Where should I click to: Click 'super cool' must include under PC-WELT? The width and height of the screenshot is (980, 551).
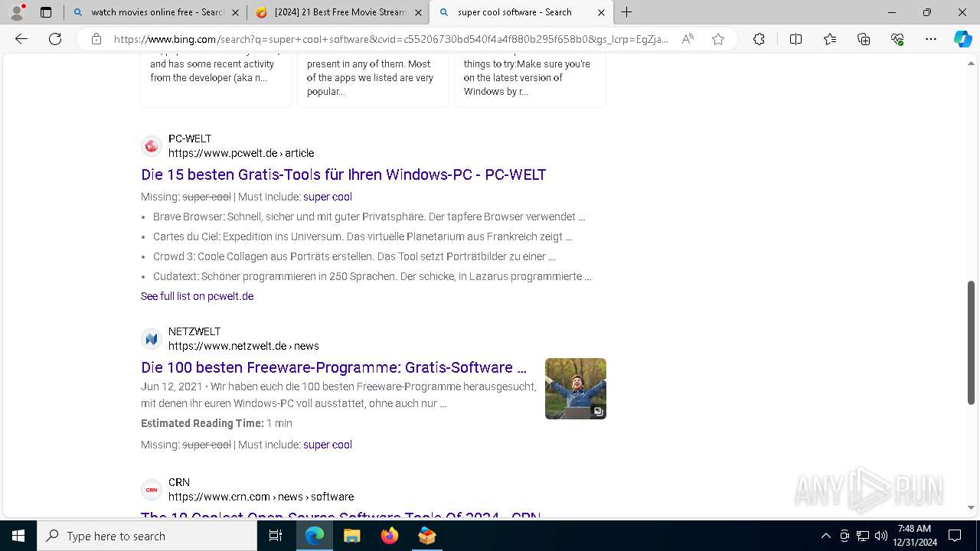[328, 197]
